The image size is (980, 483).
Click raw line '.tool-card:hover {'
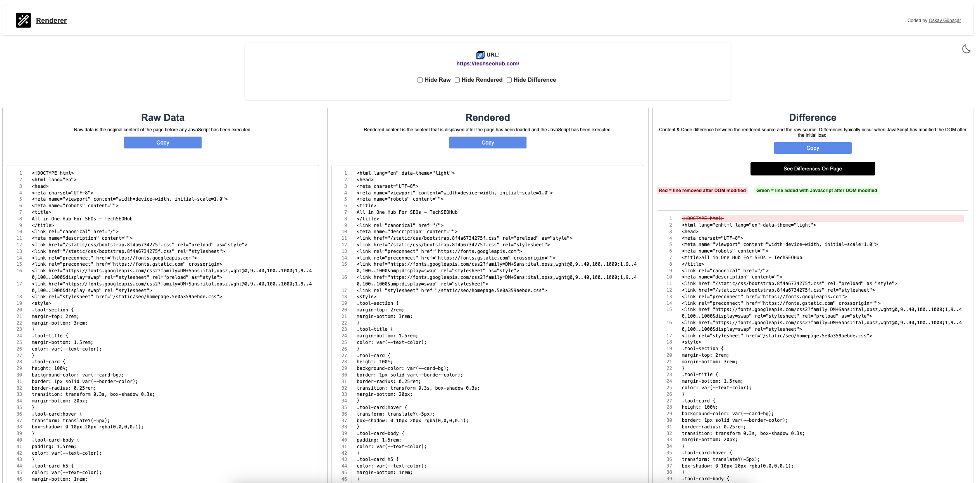(57, 414)
